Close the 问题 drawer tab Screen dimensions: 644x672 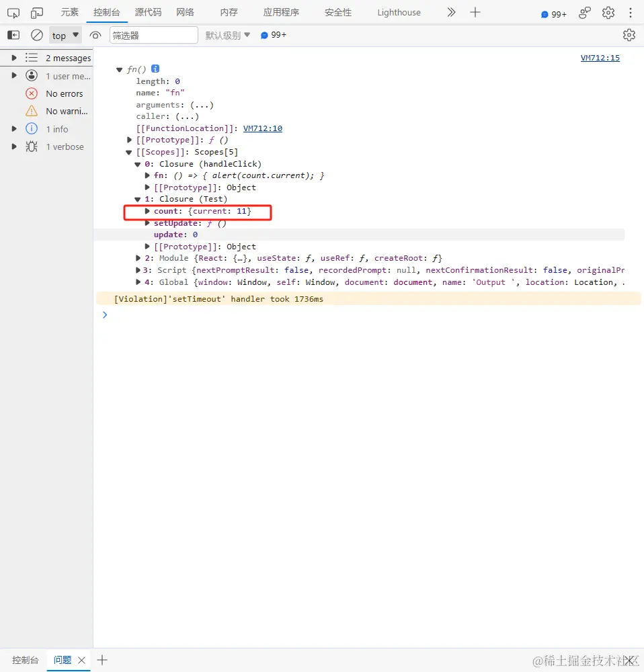pyautogui.click(x=81, y=660)
